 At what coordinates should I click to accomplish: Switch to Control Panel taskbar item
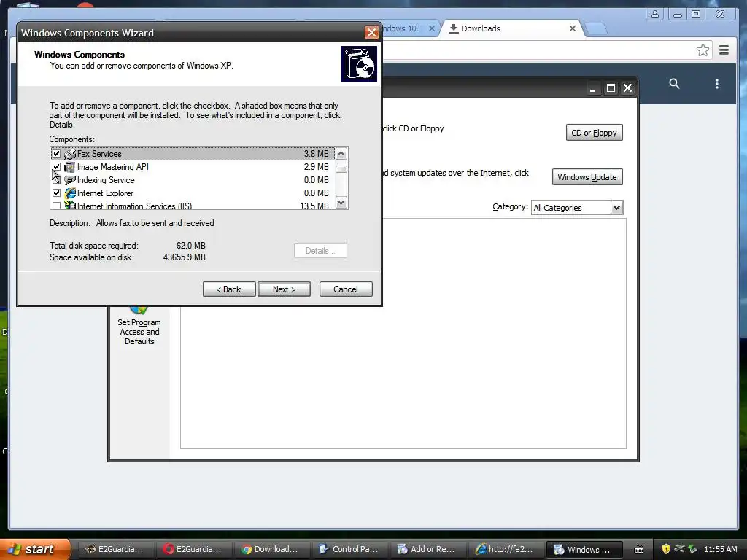(x=350, y=549)
